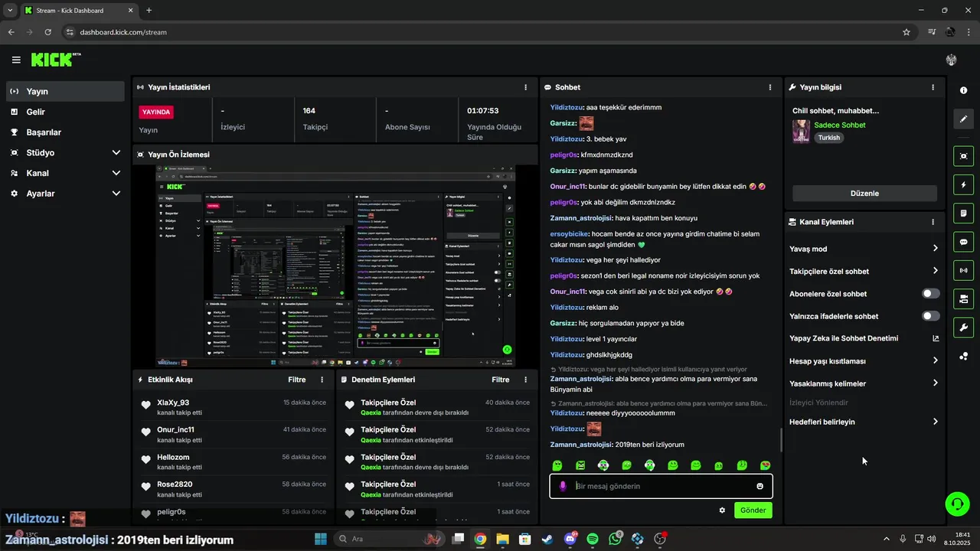Select Gelir in left navigation

coord(65,112)
